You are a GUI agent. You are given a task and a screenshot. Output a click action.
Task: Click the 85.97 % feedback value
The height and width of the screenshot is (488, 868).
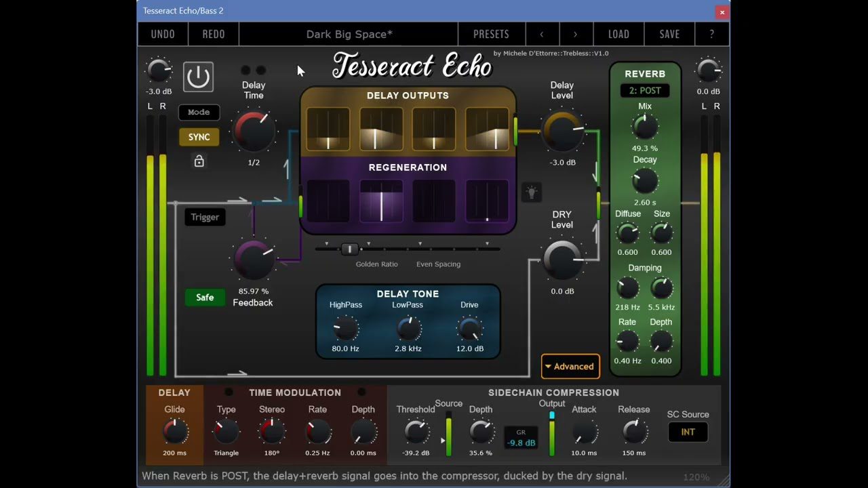254,291
